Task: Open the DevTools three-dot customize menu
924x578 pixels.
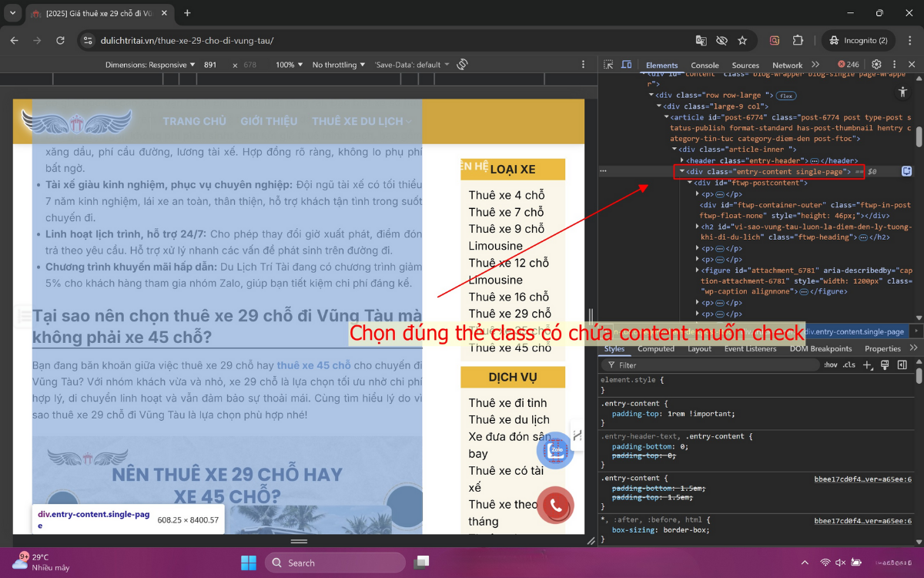Action: click(894, 66)
